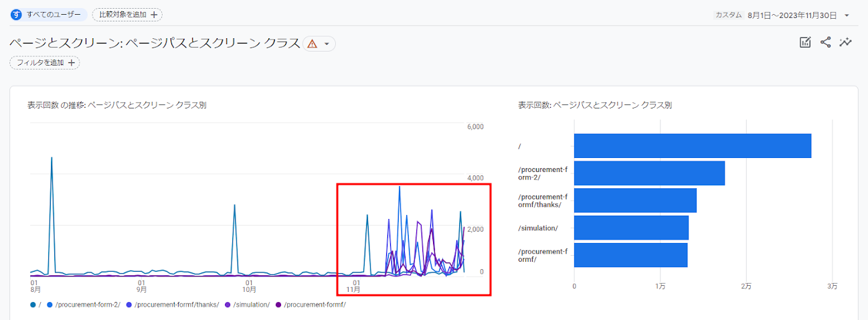Expand dropdown arrow beside warning icon
868x320 pixels.
pos(327,44)
